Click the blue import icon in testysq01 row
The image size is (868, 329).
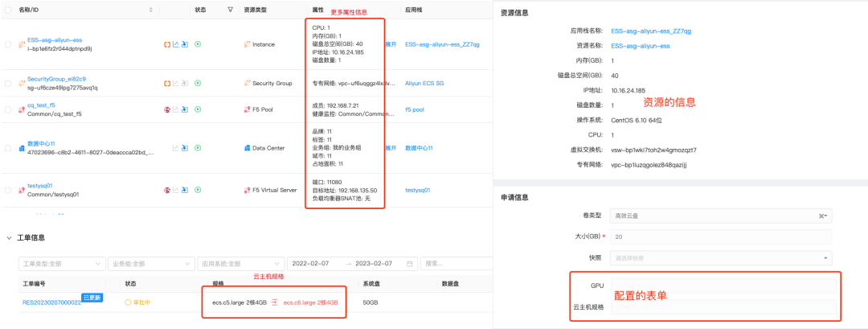[x=185, y=190]
